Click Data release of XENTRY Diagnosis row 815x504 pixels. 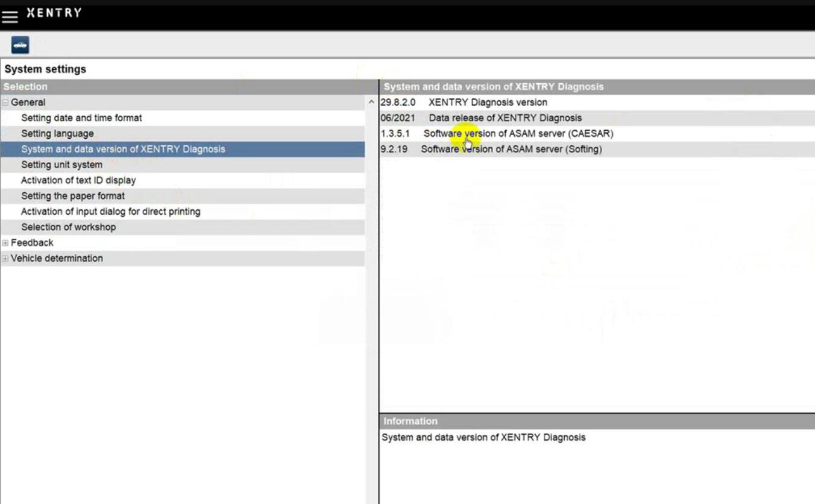coord(597,118)
